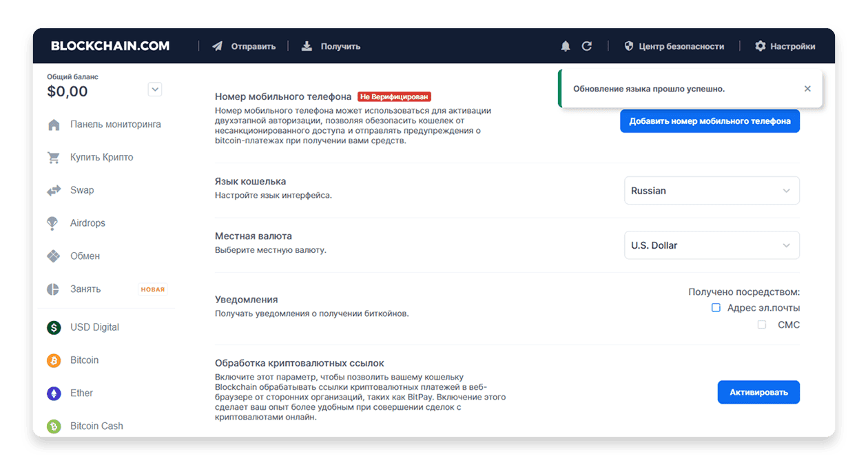Open the U.S. Dollar currency dropdown
This screenshot has width=868, height=465.
pos(712,245)
